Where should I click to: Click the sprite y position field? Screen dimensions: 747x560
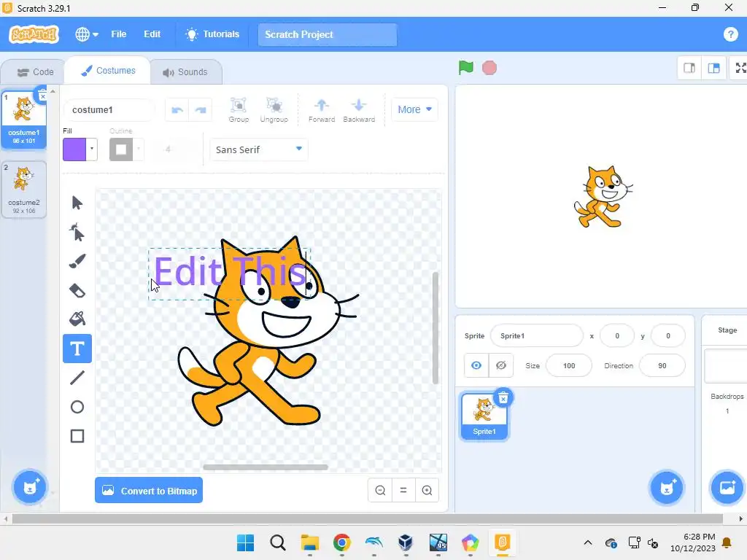pyautogui.click(x=668, y=335)
